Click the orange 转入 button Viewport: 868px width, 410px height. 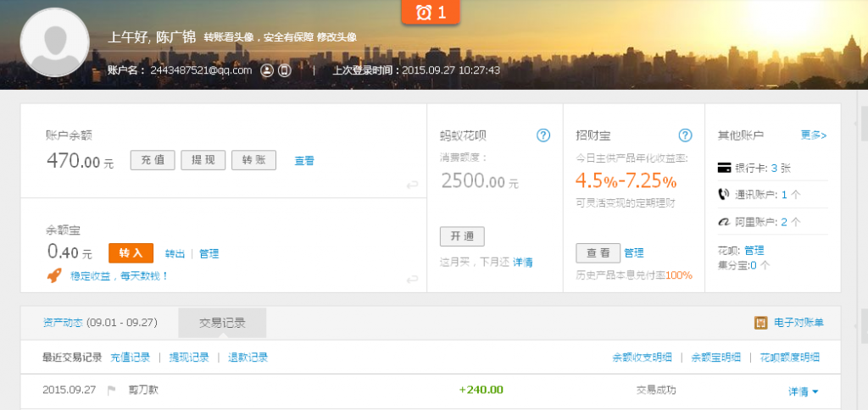[131, 252]
